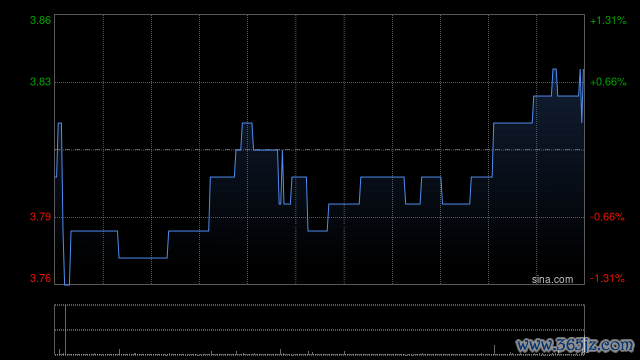
Task: Click the -1.31% percentage label
Action: 607,278
